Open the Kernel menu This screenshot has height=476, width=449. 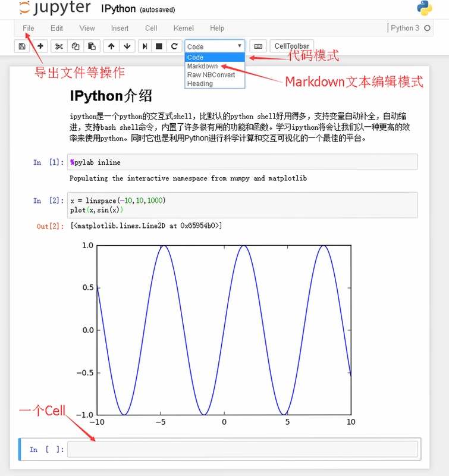[184, 28]
